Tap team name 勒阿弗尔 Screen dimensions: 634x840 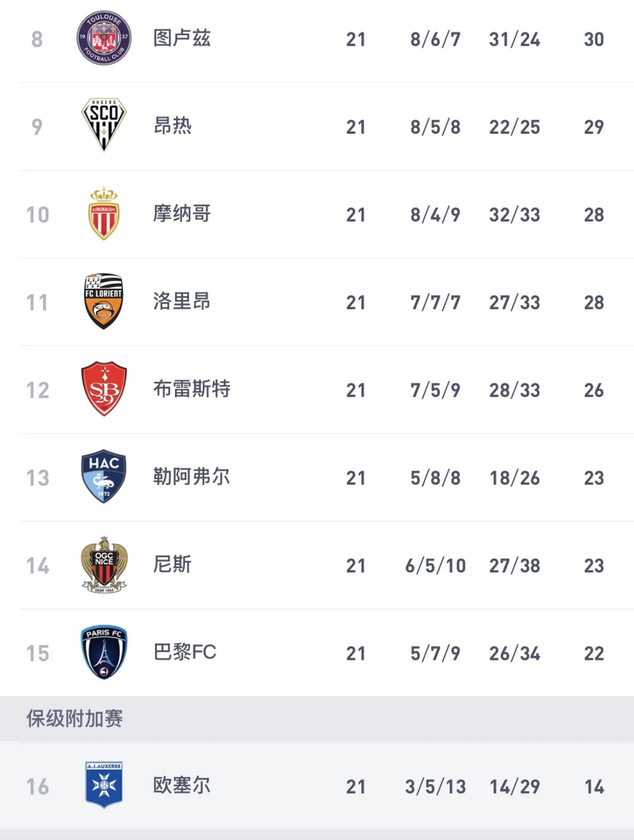pos(191,477)
